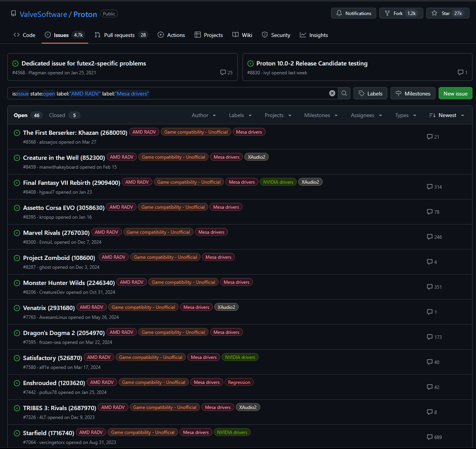Screen dimensions: 476x449
Task: Click comment icon on Proton 10.0-2 pinned issue
Action: point(461,72)
